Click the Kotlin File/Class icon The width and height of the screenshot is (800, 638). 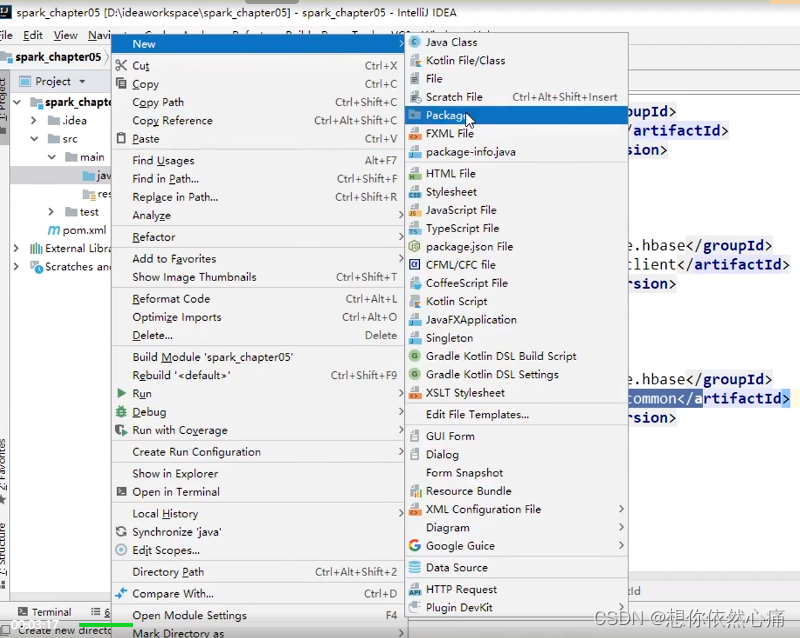click(415, 61)
